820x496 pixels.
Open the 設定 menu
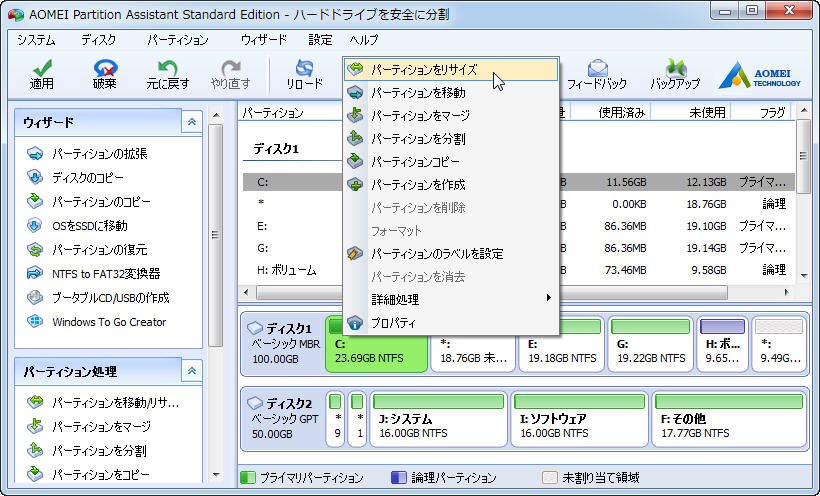(320, 40)
